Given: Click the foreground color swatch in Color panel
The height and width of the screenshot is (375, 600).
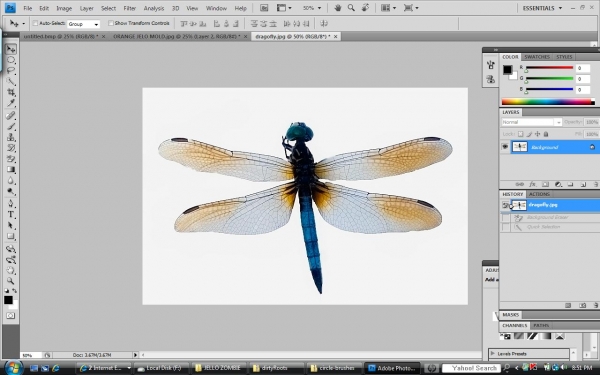Looking at the screenshot, I should click(x=507, y=70).
